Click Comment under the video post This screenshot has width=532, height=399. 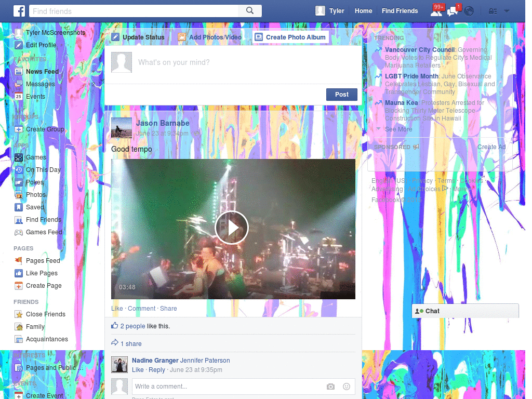[x=141, y=309]
